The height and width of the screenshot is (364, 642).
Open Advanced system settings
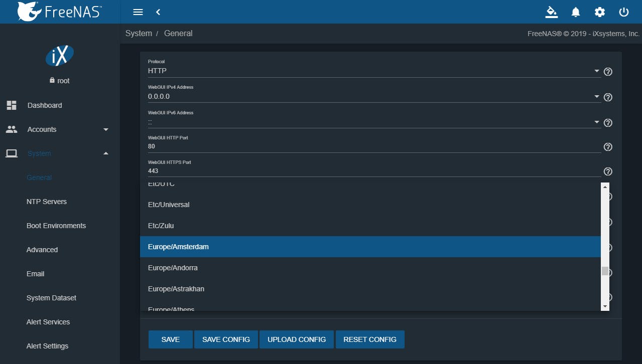[x=42, y=250]
